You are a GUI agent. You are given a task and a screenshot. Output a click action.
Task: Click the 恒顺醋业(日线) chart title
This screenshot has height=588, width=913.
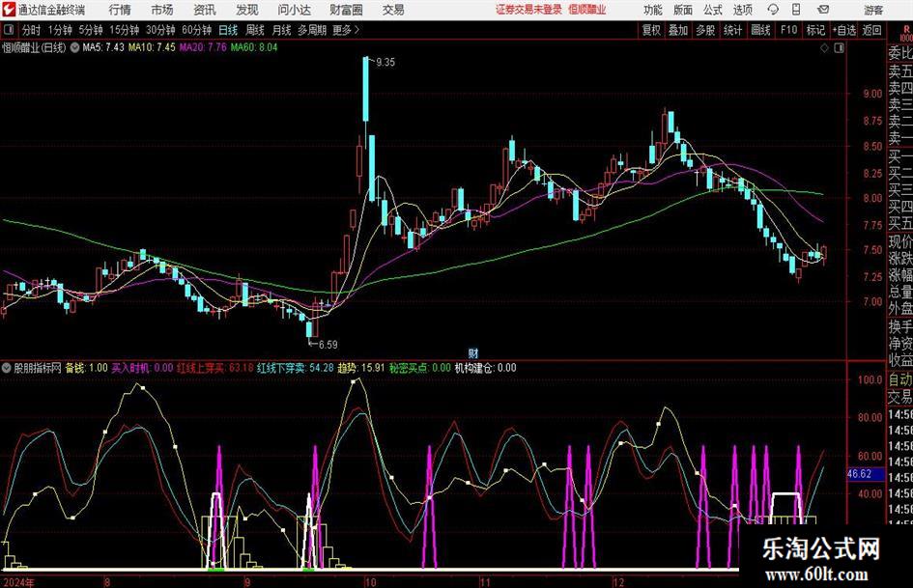pos(35,47)
